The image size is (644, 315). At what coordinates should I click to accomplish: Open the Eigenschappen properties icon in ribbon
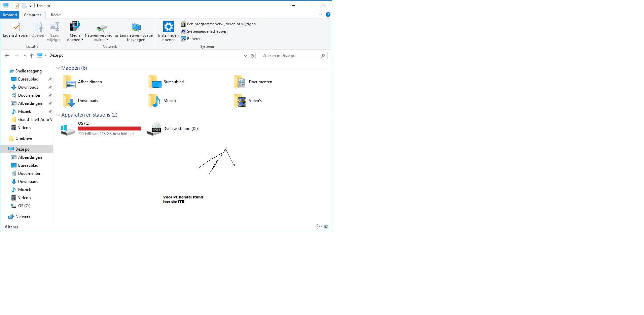[16, 27]
